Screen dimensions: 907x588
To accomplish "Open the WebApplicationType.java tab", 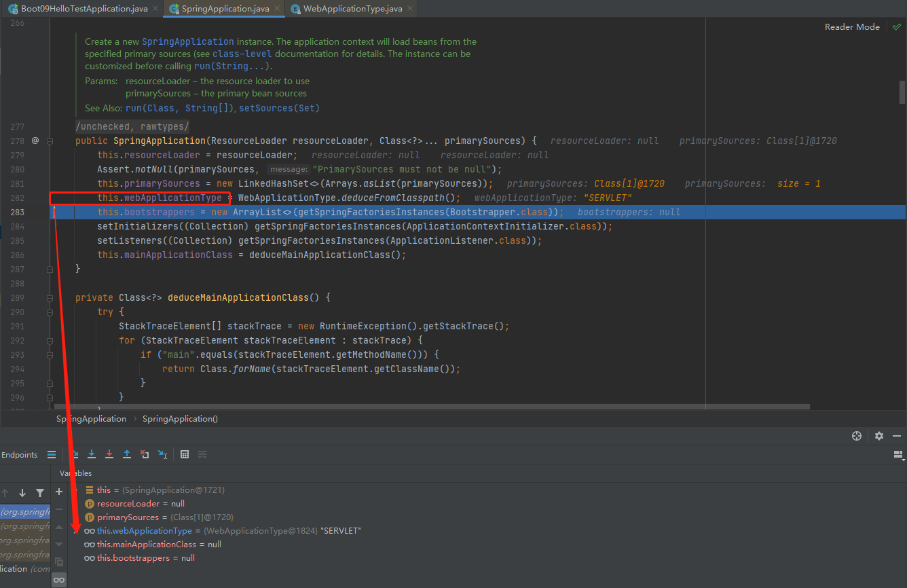I will click(353, 8).
